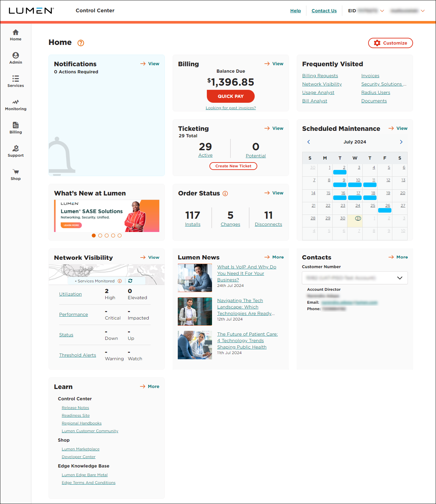Open Disconnects orders link
This screenshot has height=504, width=436.
point(268,225)
